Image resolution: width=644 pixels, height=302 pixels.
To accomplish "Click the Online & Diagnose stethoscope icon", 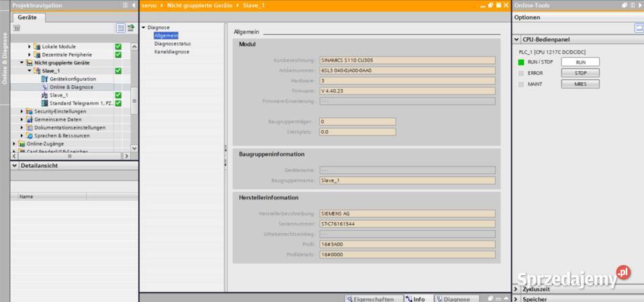I will click(45, 87).
